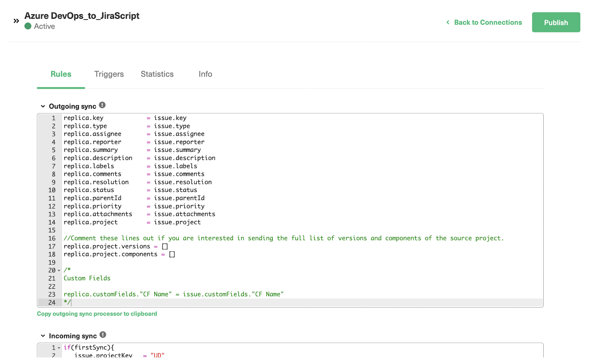Click the if(firstSync) line in Incoming sync
Image resolution: width=602 pixels, height=364 pixels.
[x=89, y=348]
